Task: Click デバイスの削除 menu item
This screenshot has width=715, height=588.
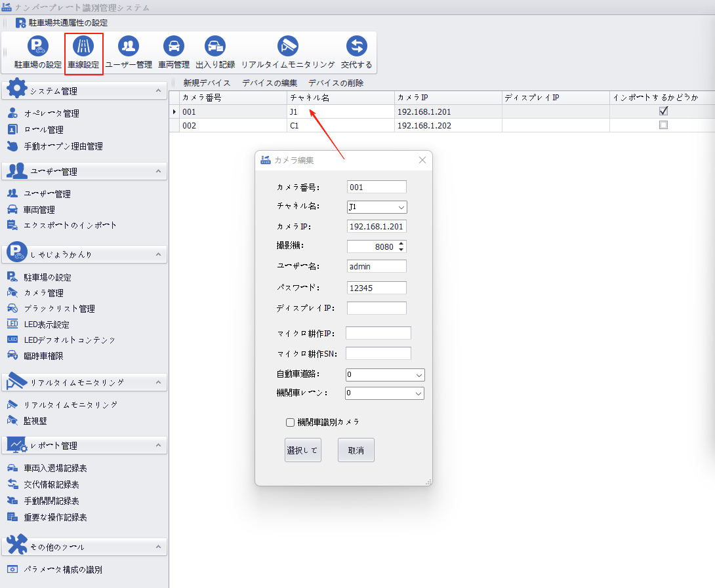Action: point(335,83)
